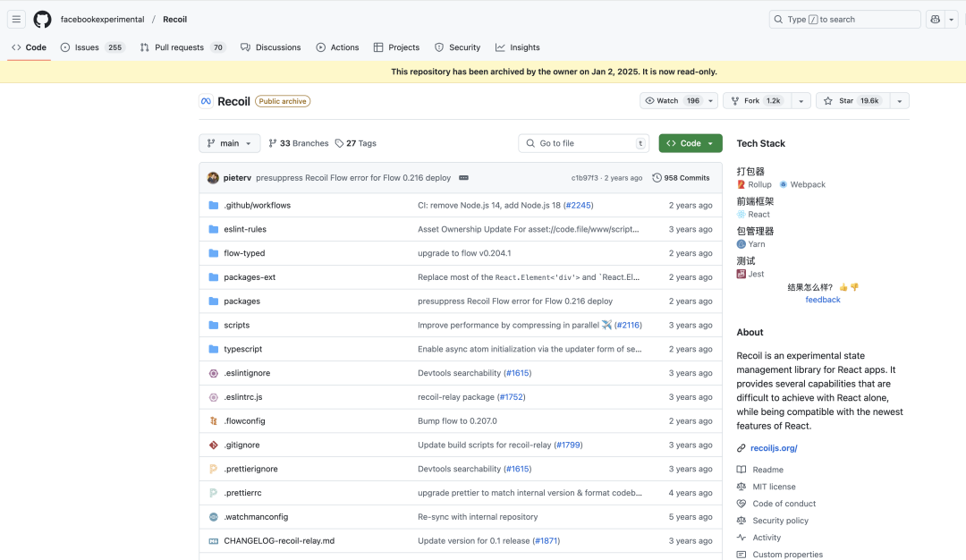Open the typescript folder
The image size is (966, 560).
[x=242, y=349]
